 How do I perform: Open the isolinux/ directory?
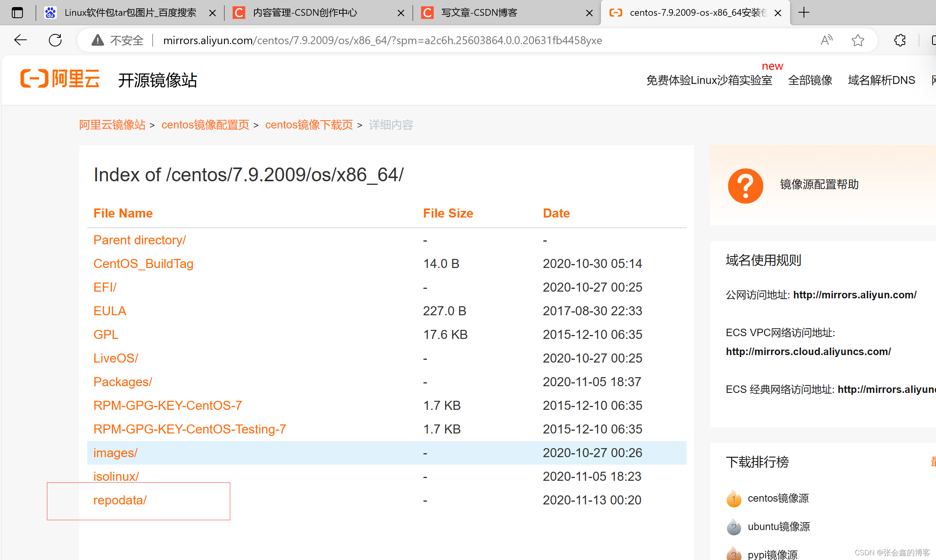(x=116, y=476)
